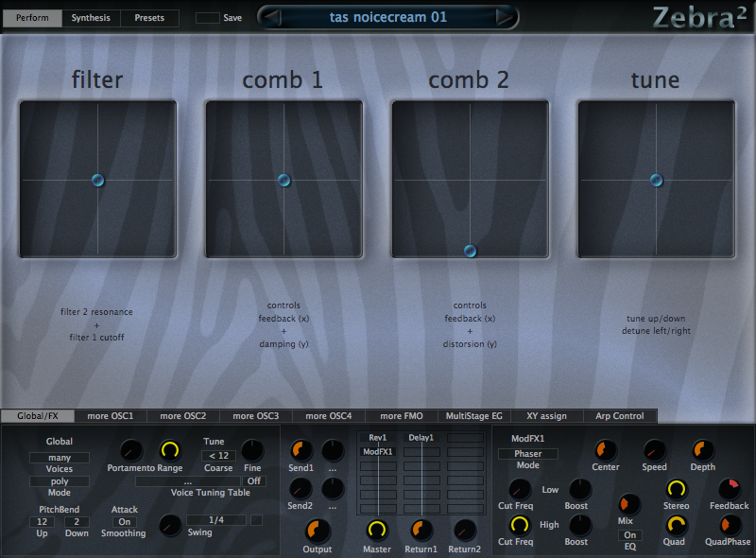Click the Fine tune knob
Viewport: 756px width, 558px height.
pos(252,451)
